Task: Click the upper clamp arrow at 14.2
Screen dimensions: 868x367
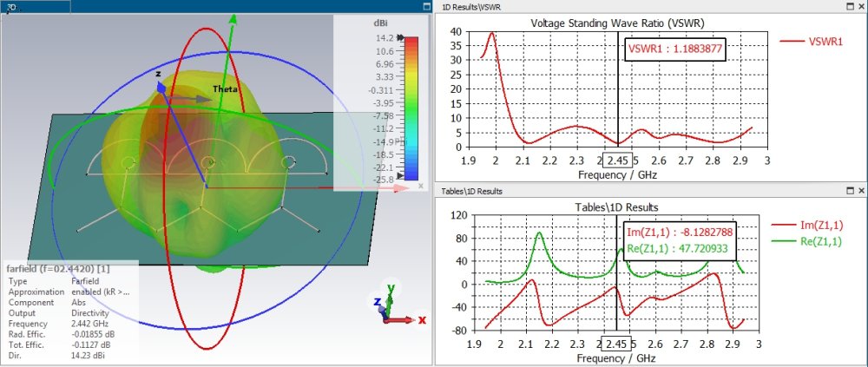Action: (x=399, y=37)
